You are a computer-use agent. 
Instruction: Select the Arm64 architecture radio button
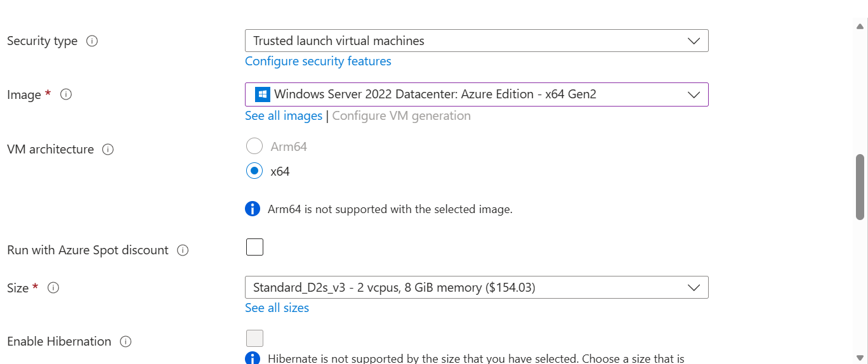[x=254, y=146]
